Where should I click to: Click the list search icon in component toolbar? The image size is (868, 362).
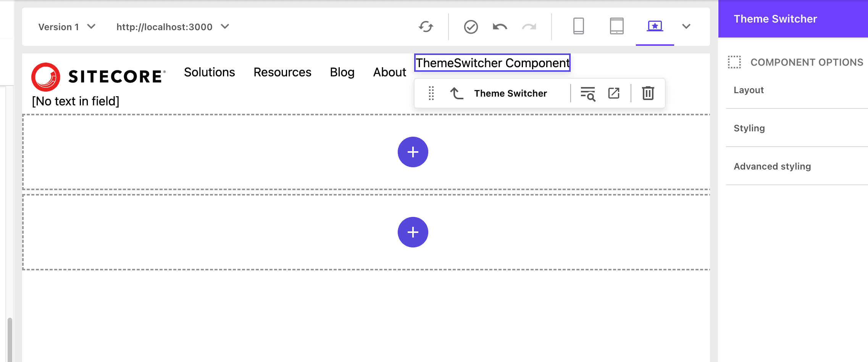point(588,93)
